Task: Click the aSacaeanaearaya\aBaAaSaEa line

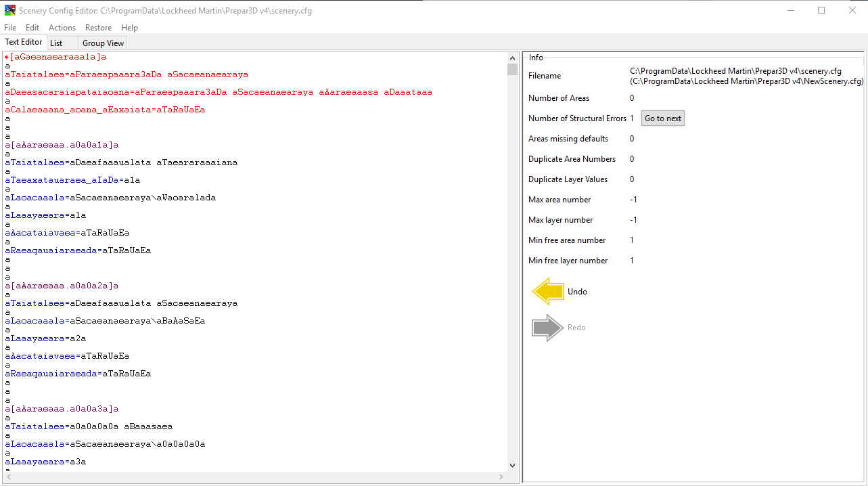Action: (105, 321)
